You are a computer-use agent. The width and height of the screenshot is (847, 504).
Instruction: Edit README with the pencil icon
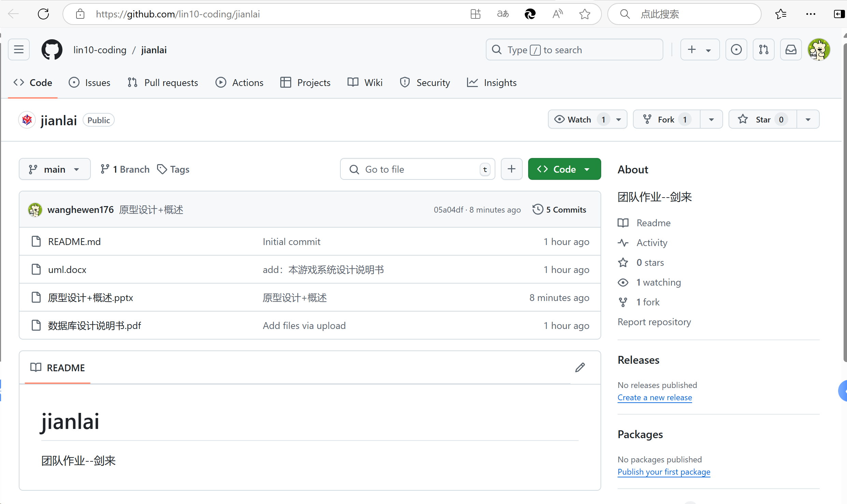click(580, 368)
